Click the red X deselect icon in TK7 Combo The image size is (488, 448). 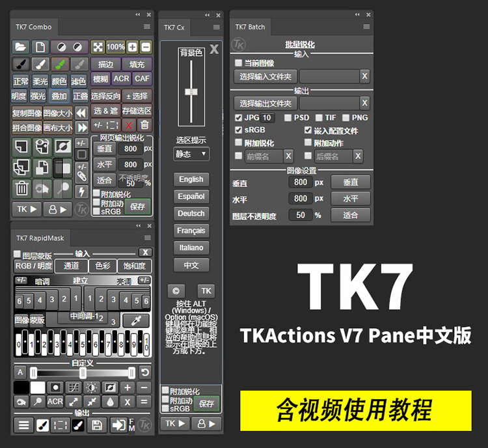[x=129, y=125]
